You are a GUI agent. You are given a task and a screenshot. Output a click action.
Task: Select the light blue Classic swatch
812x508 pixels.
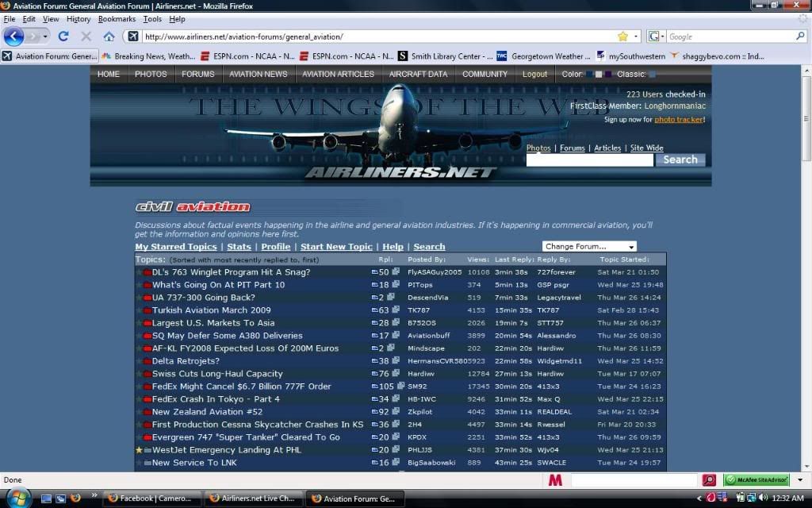tap(653, 75)
